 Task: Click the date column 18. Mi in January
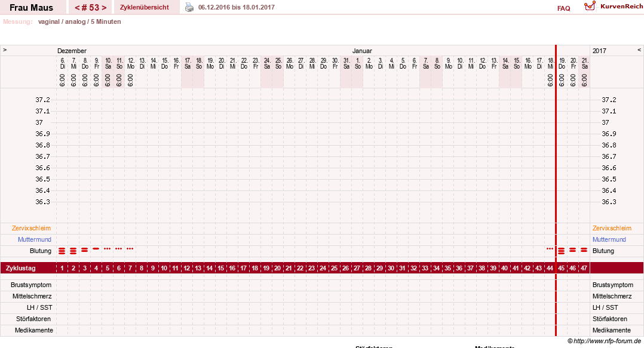pyautogui.click(x=551, y=63)
